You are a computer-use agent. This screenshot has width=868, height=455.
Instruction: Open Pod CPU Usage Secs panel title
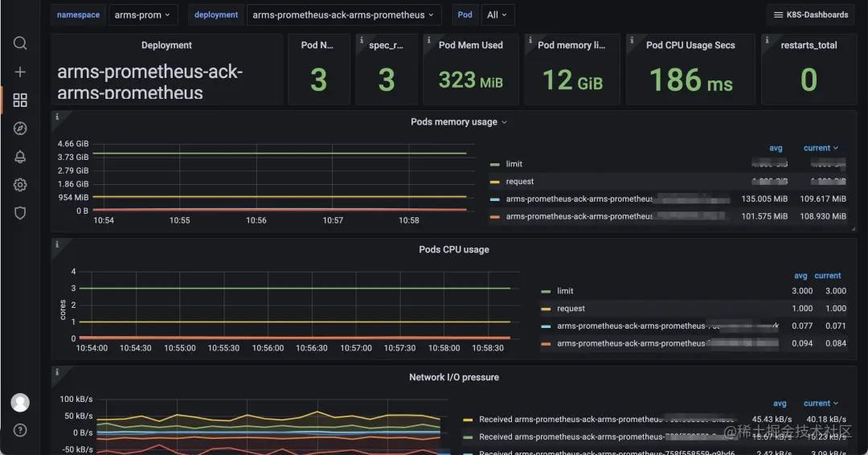690,45
